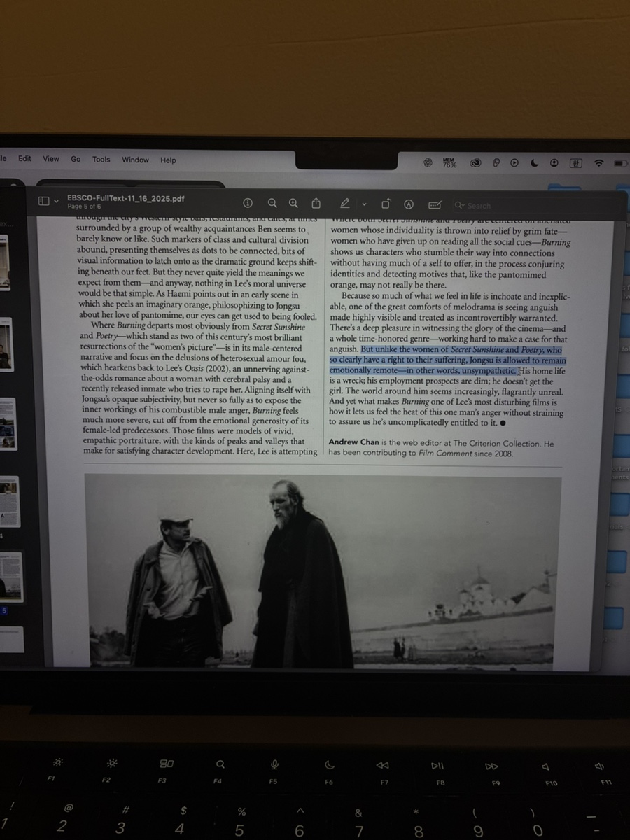Image resolution: width=630 pixels, height=840 pixels.
Task: Select the page 4 thumbnail in sidebar
Action: [10, 500]
